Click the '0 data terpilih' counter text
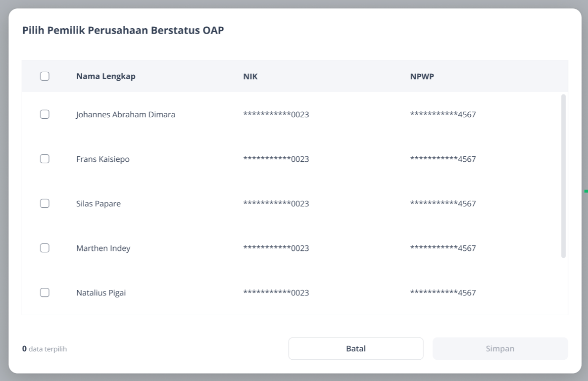The width and height of the screenshot is (588, 381). [44, 349]
